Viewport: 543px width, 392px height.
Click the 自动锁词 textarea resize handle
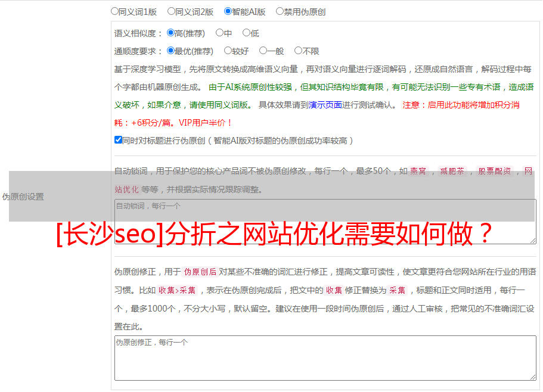tap(532, 240)
